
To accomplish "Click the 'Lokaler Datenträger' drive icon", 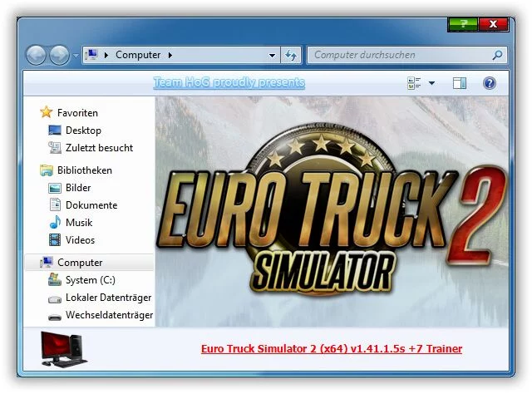I will point(55,299).
